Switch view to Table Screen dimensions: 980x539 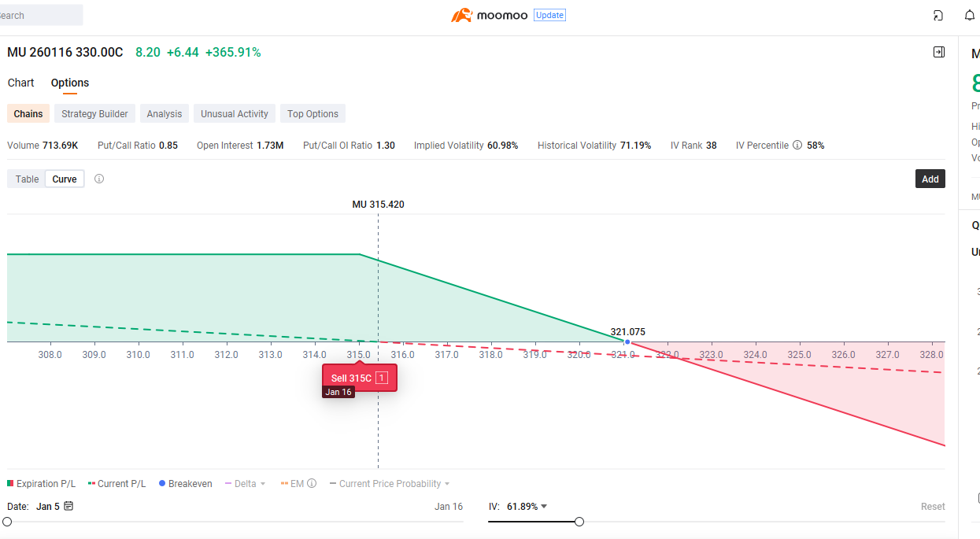[x=27, y=179]
